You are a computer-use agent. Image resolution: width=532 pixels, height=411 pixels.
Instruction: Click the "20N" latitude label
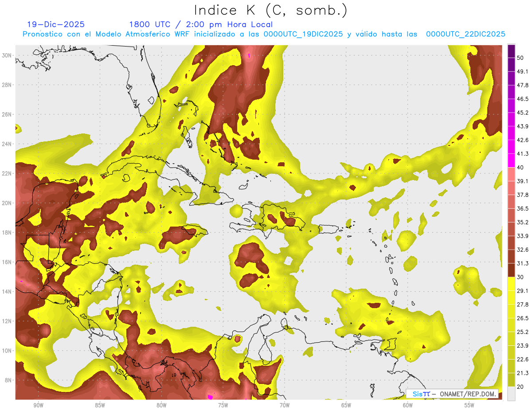tap(7, 203)
